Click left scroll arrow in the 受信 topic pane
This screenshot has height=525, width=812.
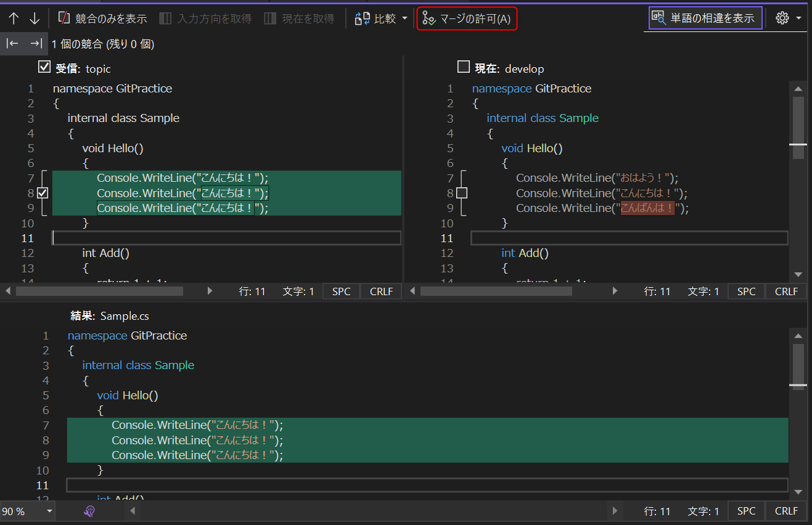point(8,291)
